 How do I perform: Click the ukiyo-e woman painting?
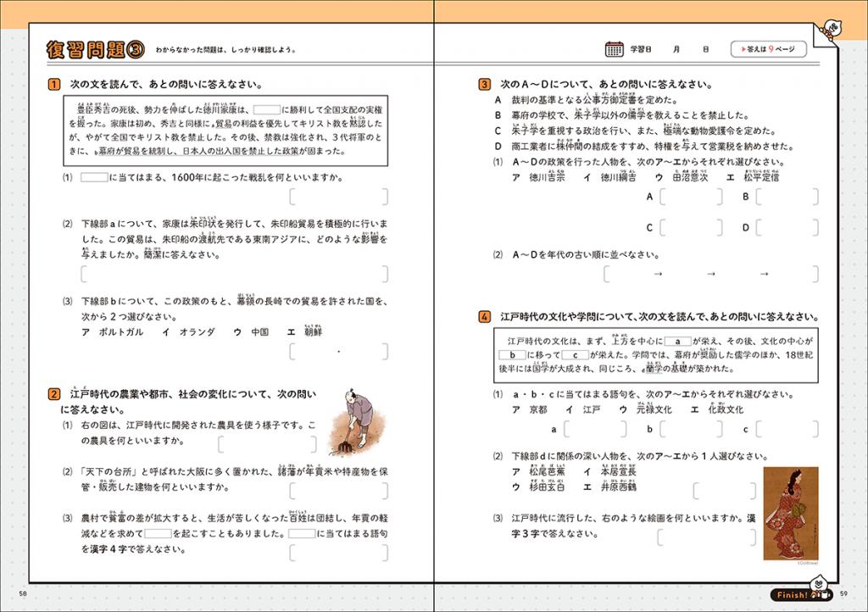pos(791,514)
